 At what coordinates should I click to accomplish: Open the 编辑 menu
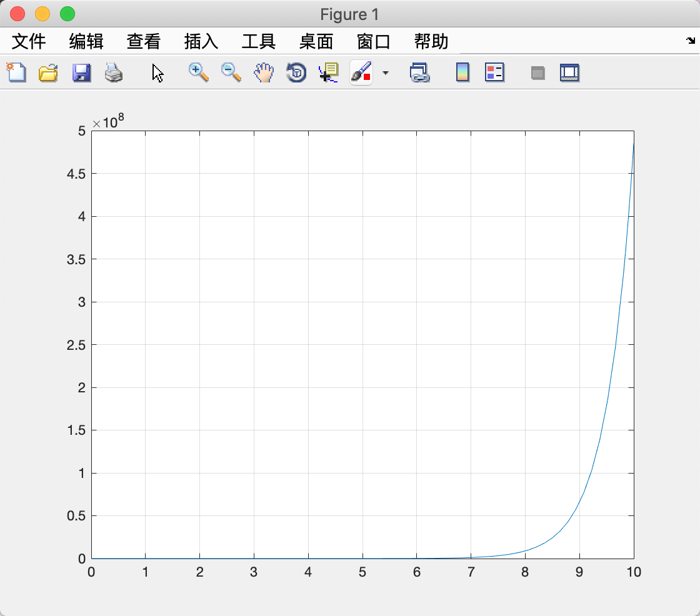86,41
